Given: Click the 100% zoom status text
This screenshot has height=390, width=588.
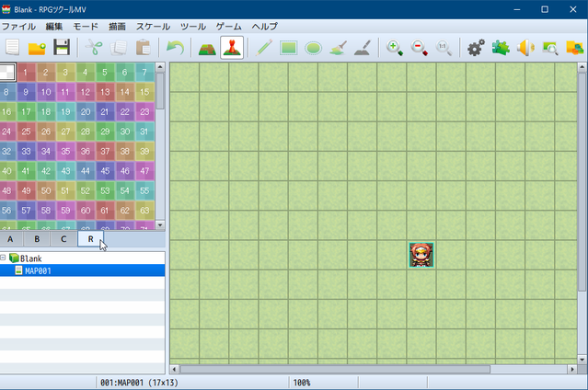Looking at the screenshot, I should pyautogui.click(x=302, y=383).
